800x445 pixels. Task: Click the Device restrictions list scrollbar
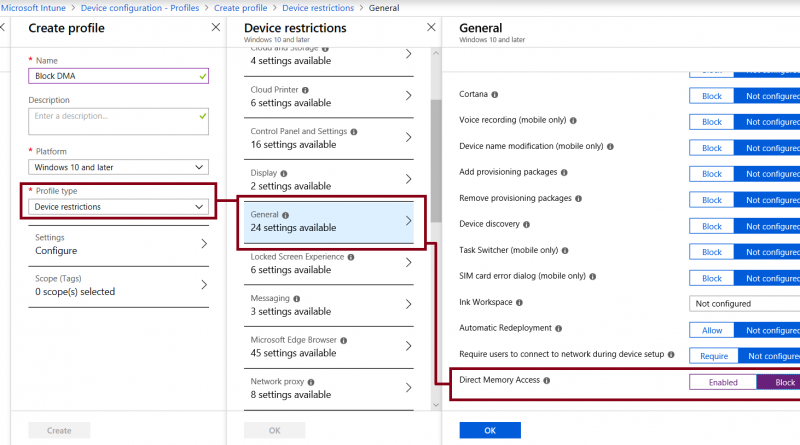click(436, 161)
